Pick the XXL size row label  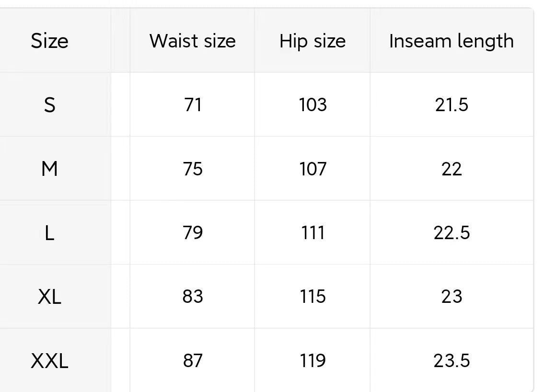pos(50,361)
